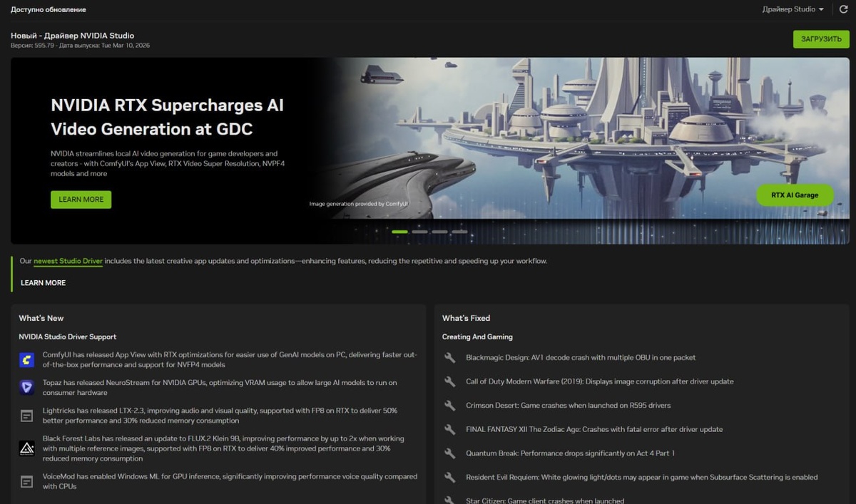856x504 pixels.
Task: Click wrench icon beside Blackmagic Design fix
Action: [449, 358]
